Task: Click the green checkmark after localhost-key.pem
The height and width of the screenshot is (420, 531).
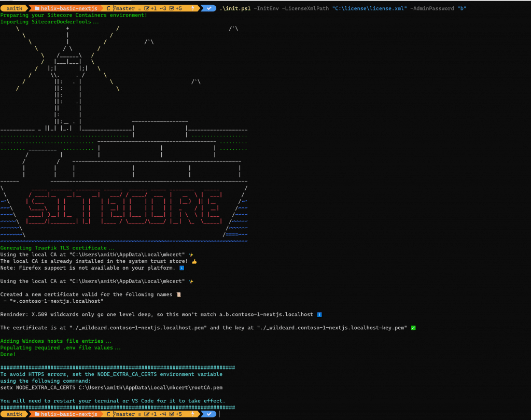Action: tap(413, 328)
